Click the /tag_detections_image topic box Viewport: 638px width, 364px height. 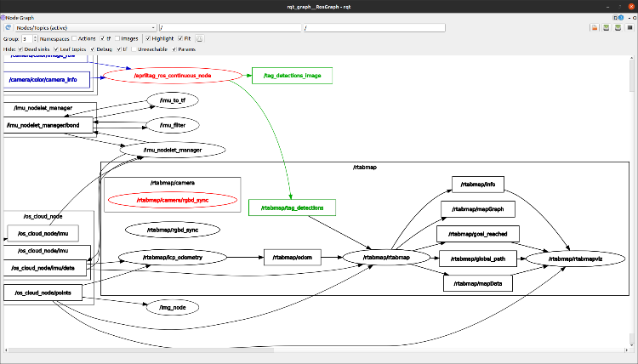tap(292, 76)
